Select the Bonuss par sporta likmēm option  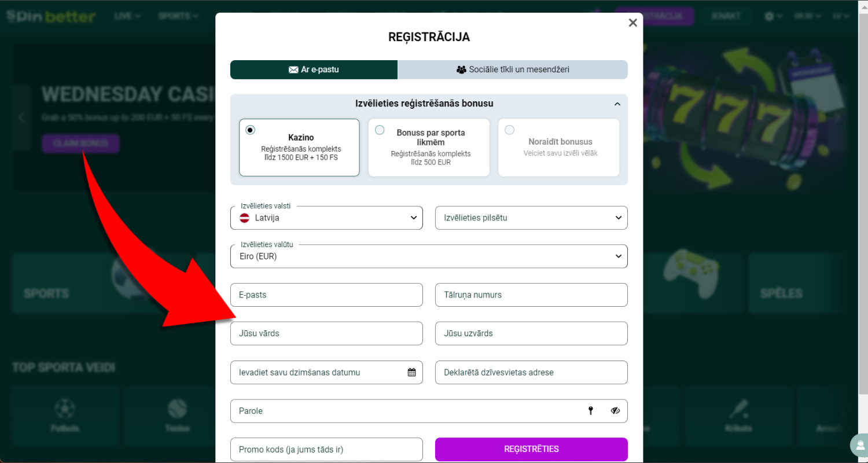pos(429,147)
